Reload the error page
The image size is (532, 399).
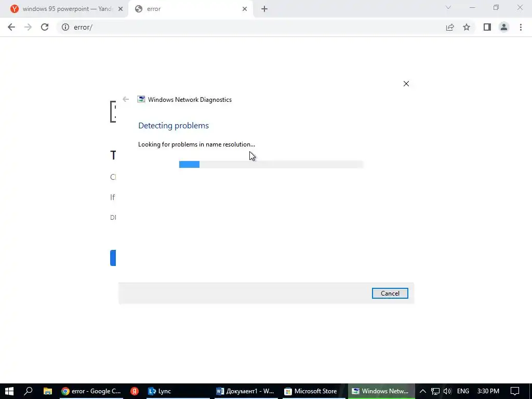45,27
